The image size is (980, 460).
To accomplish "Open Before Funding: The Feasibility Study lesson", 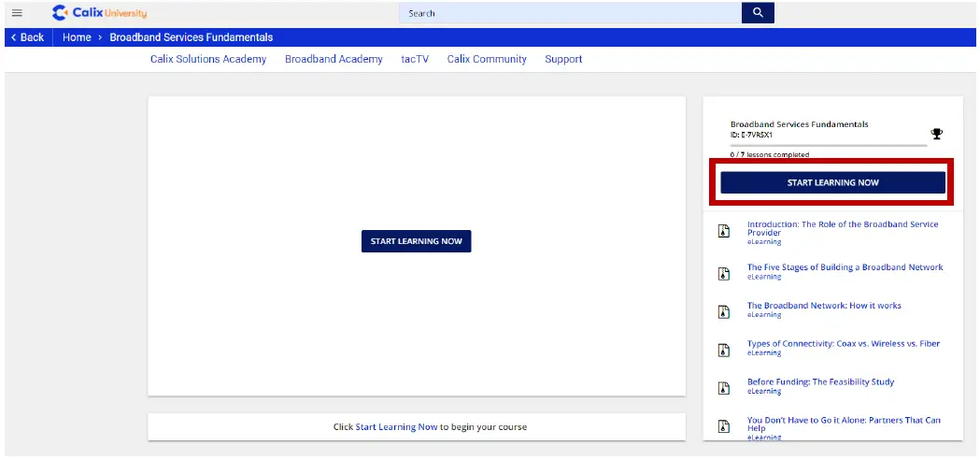I will click(x=820, y=381).
